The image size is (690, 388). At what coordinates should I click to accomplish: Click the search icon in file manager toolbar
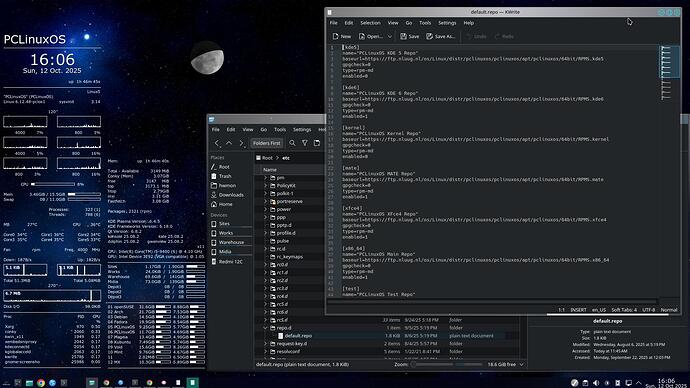pos(292,143)
